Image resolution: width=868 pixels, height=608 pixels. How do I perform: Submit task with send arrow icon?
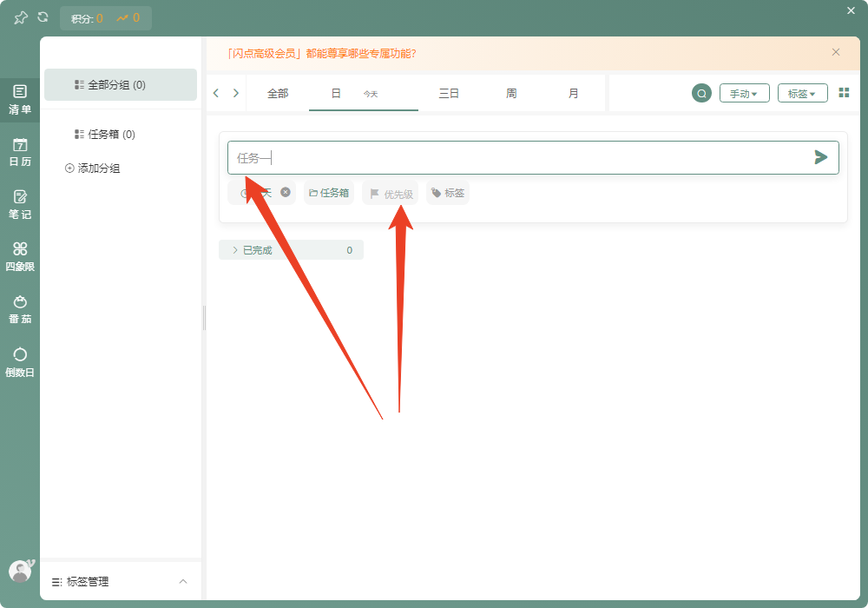click(x=821, y=157)
